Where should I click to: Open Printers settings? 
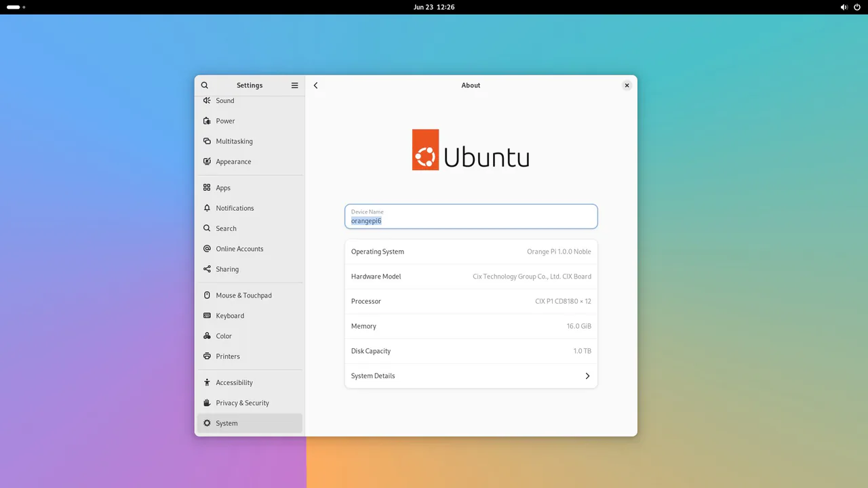250,357
